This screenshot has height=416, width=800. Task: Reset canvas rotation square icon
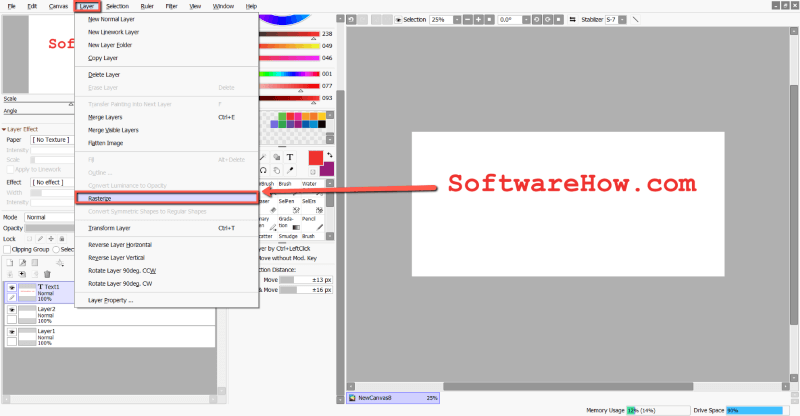[x=559, y=19]
